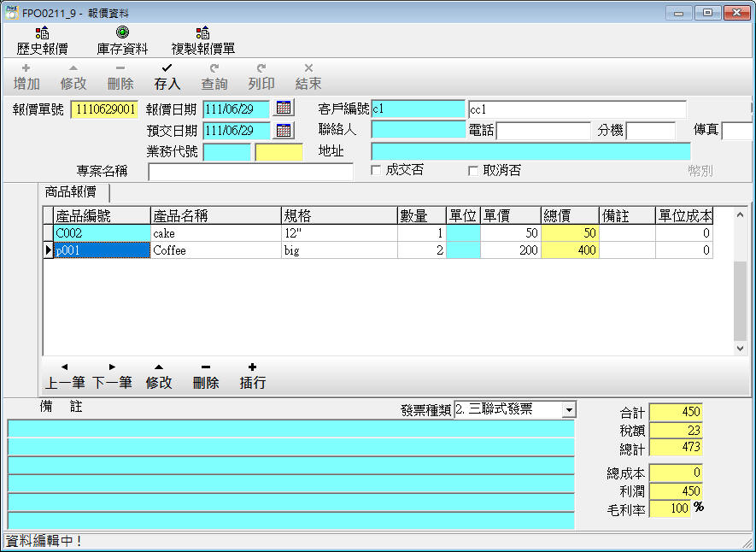Click the 合計 field showing 450
This screenshot has width=756, height=552.
(x=676, y=412)
